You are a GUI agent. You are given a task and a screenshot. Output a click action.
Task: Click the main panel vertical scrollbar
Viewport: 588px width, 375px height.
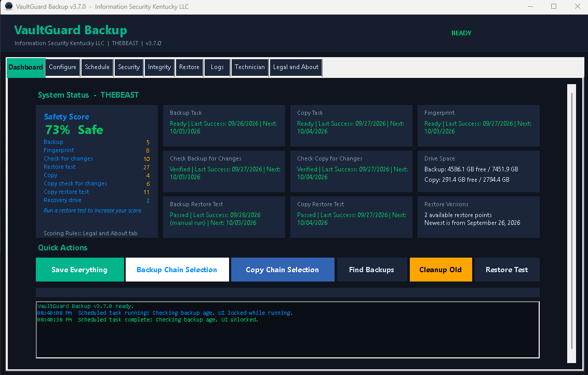[571, 223]
